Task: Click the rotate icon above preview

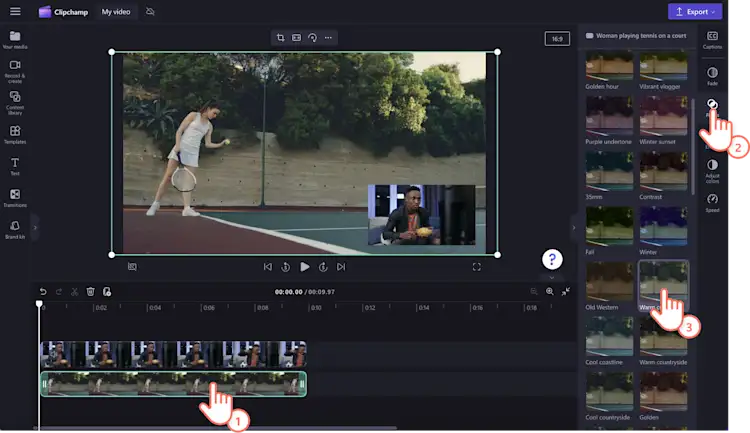Action: [312, 37]
